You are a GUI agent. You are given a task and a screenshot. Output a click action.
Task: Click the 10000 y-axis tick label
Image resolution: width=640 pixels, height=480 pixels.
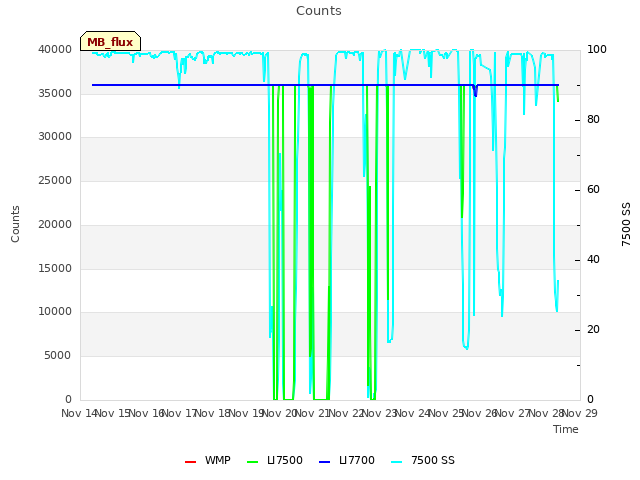[x=55, y=311]
